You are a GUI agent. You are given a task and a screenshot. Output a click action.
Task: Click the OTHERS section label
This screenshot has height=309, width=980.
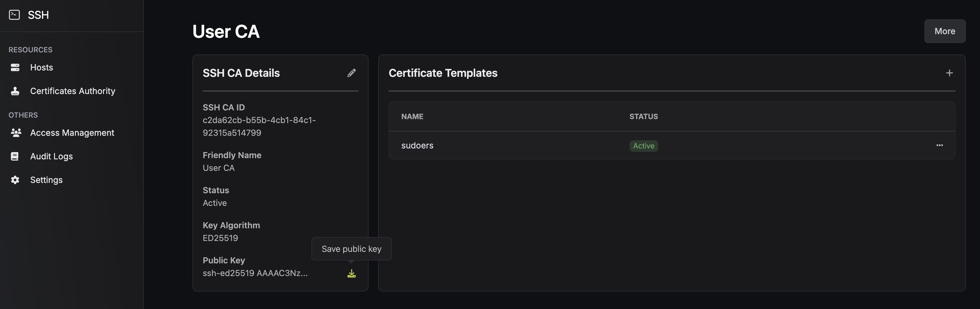pos(23,115)
